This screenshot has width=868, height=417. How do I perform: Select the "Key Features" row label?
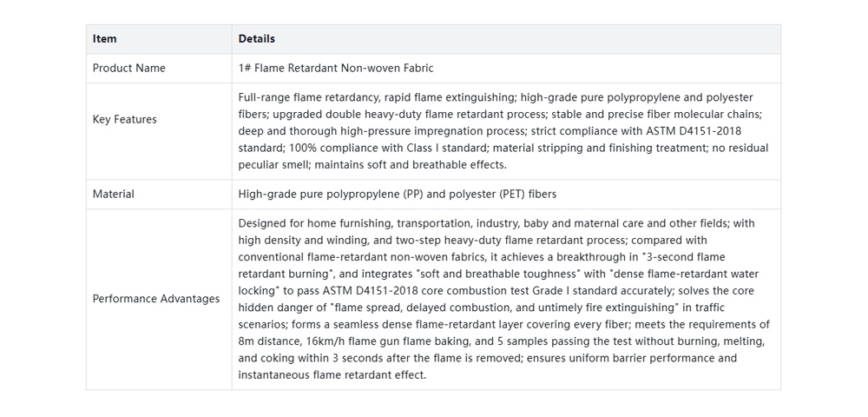(125, 120)
